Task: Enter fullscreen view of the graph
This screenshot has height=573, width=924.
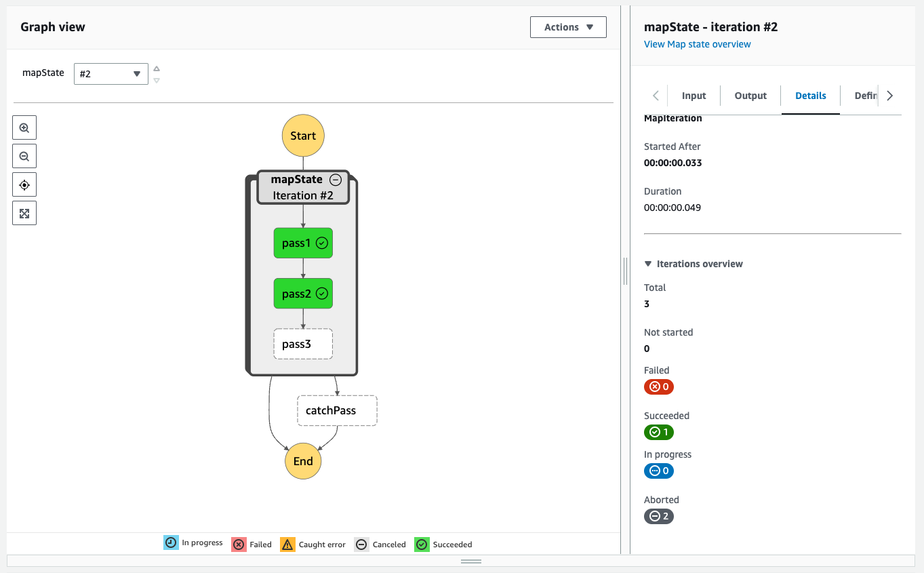Action: 24,213
